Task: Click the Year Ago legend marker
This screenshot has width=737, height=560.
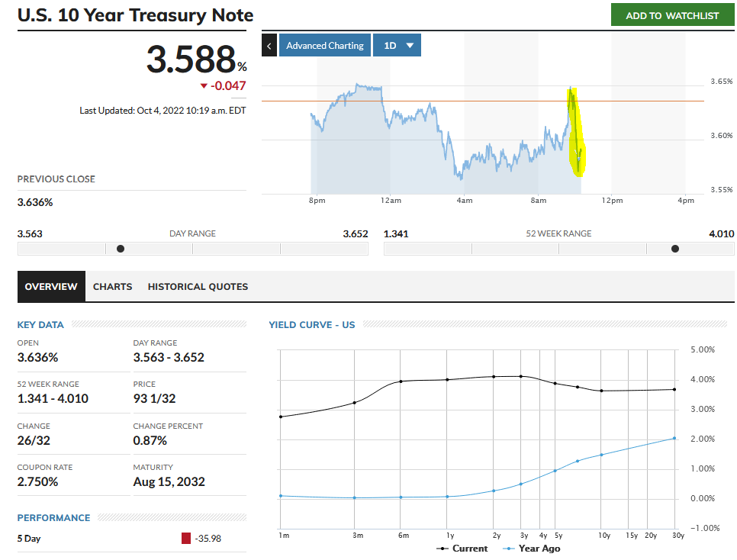Action: (509, 549)
